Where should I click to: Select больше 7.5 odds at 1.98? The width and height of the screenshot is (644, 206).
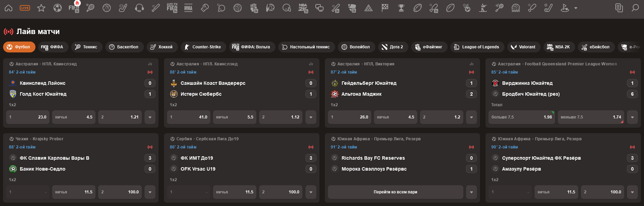(x=521, y=117)
